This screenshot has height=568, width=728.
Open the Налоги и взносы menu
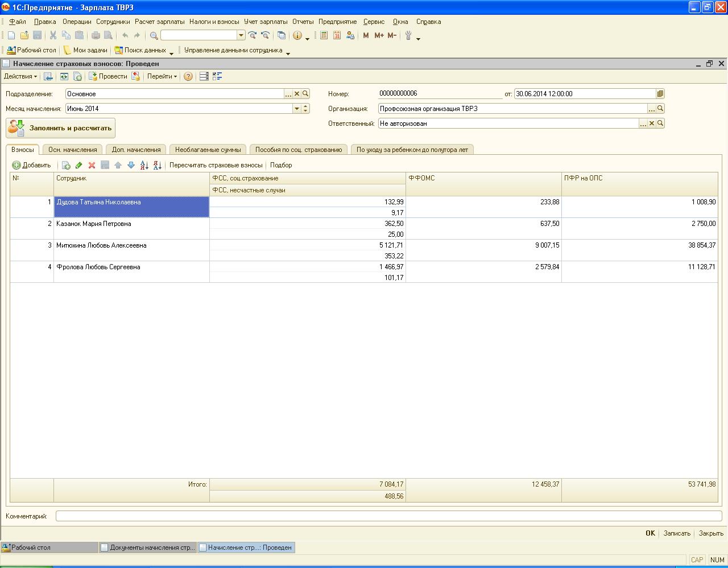pos(214,22)
